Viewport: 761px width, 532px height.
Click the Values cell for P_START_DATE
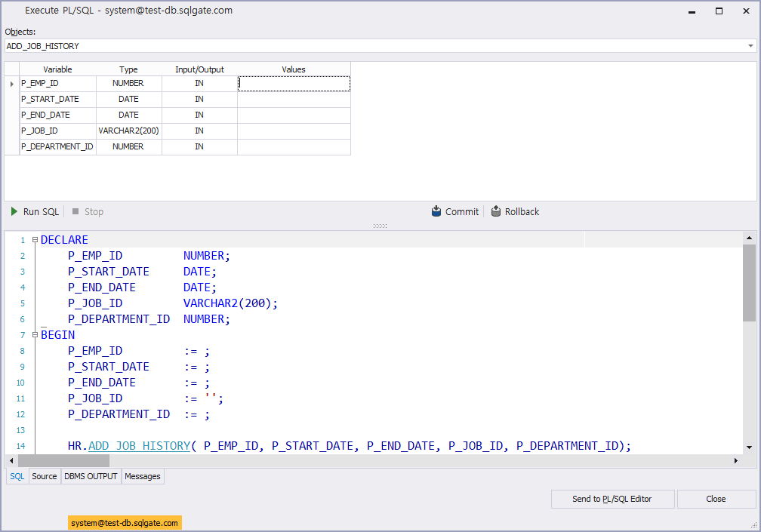(x=294, y=99)
